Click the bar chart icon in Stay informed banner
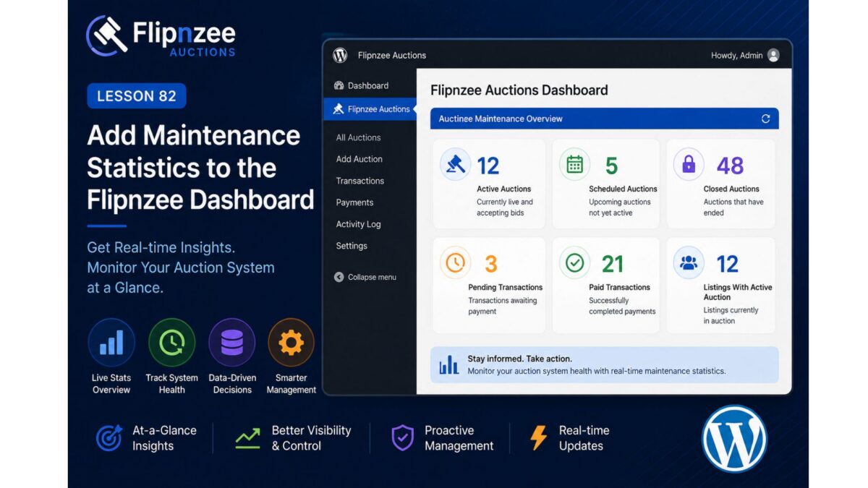Image resolution: width=868 pixels, height=488 pixels. click(x=449, y=364)
